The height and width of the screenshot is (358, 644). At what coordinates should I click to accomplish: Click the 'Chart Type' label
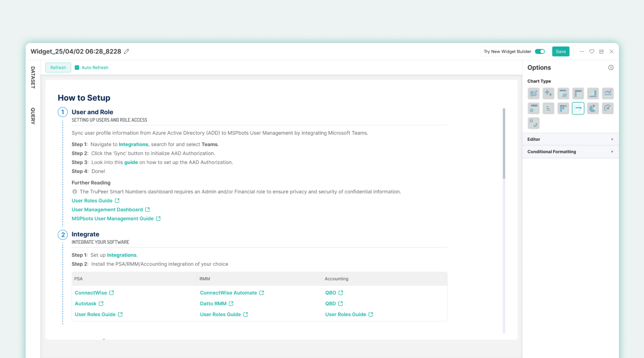coord(539,81)
